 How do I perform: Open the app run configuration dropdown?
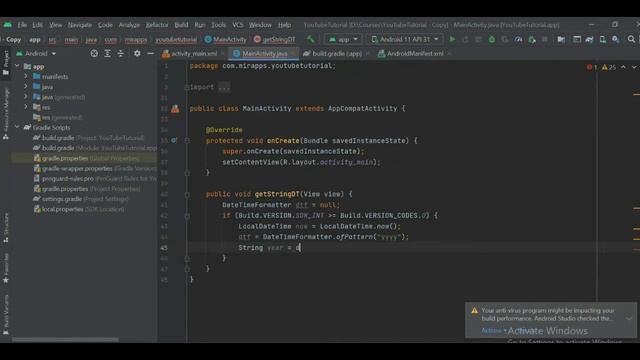pos(343,39)
